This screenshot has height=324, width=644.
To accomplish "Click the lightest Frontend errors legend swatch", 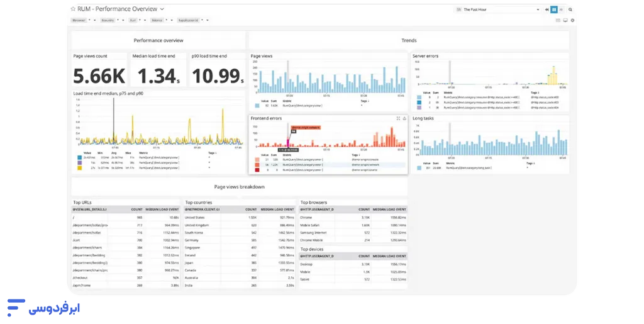I will [x=257, y=160].
